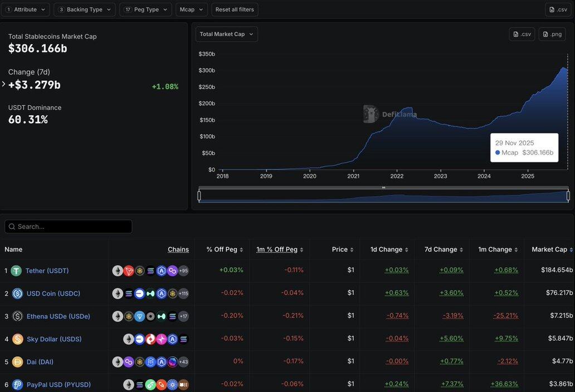
Task: Open the Tether (USDT) link
Action: (x=47, y=271)
